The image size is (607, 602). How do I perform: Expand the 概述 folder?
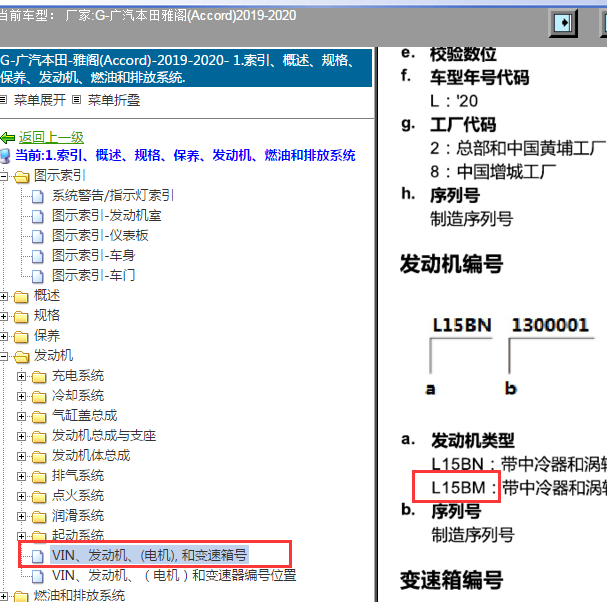point(3,297)
